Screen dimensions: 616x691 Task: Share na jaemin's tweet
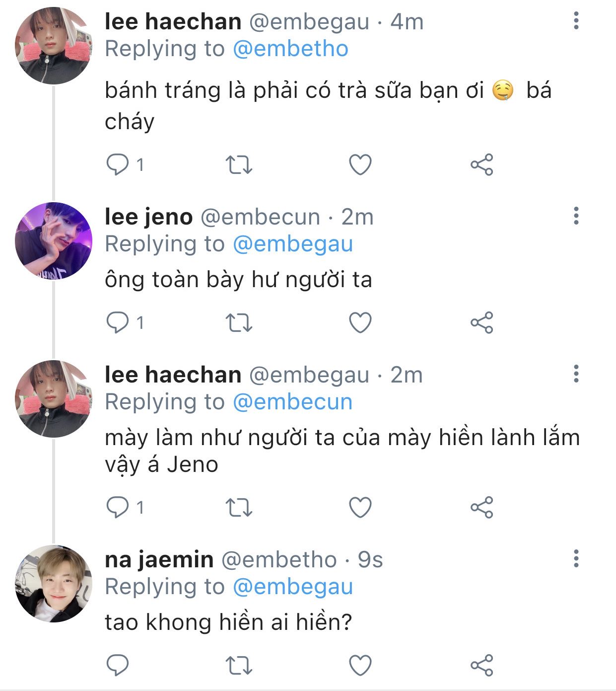tap(481, 665)
